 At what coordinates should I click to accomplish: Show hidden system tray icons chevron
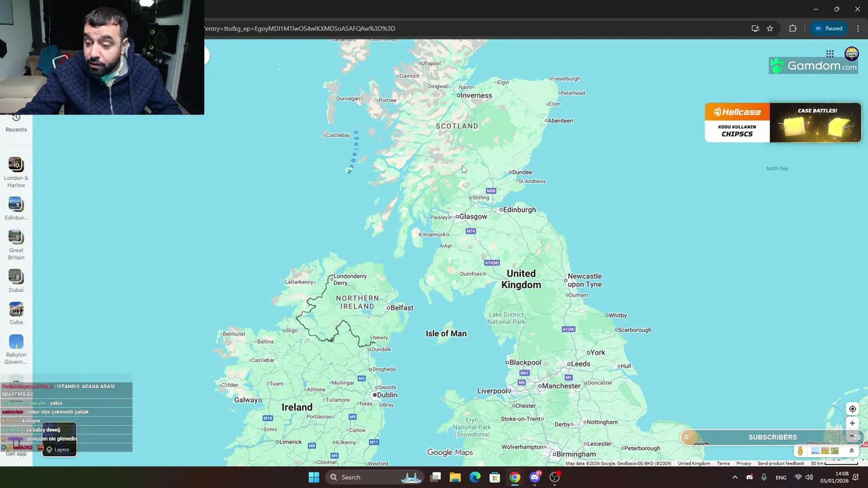click(x=734, y=477)
